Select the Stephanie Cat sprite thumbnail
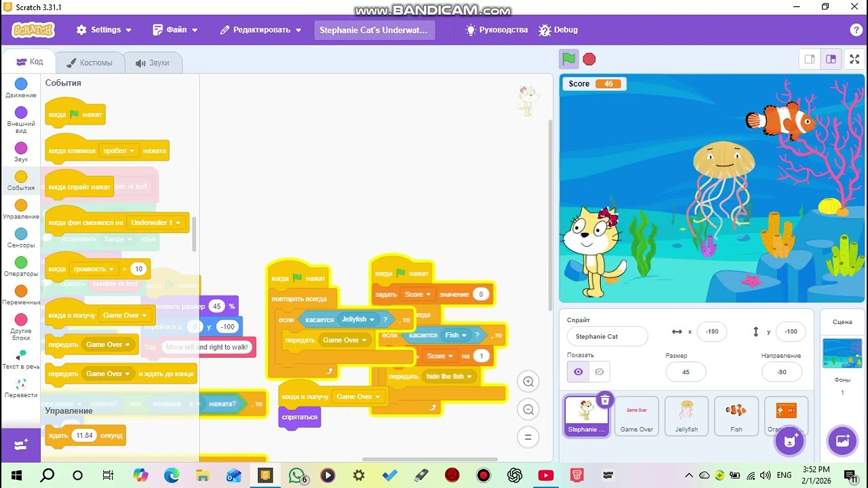 coord(587,416)
